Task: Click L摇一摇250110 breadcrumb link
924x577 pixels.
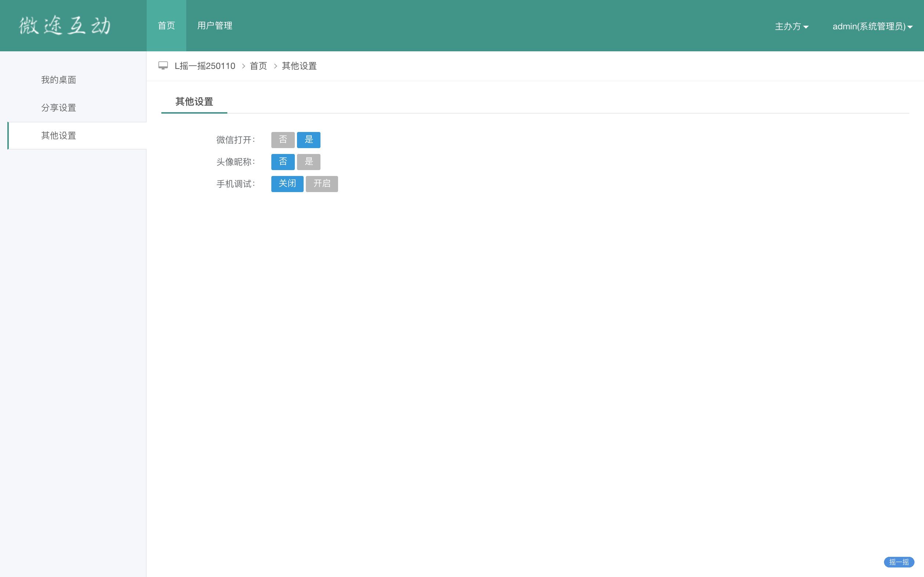Action: 205,66
